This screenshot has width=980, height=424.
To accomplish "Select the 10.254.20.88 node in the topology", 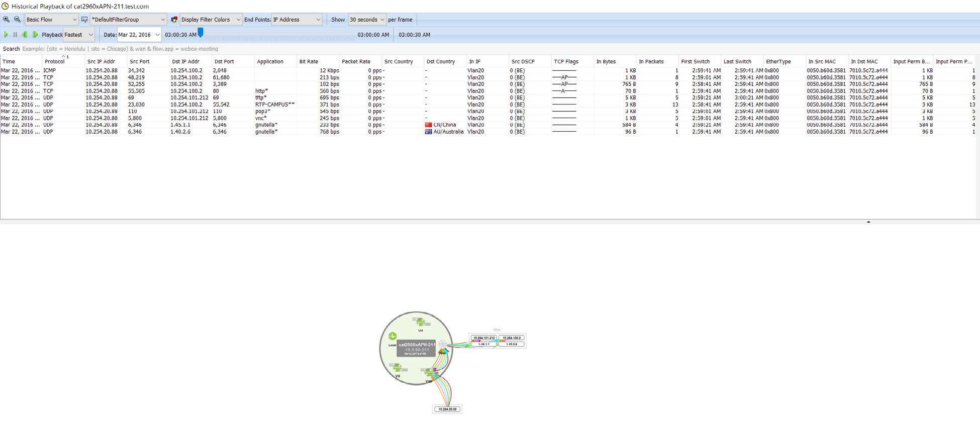I will [447, 409].
